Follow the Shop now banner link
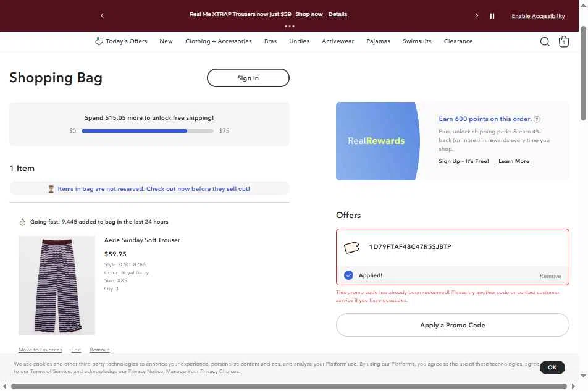The image size is (588, 391). tap(309, 14)
